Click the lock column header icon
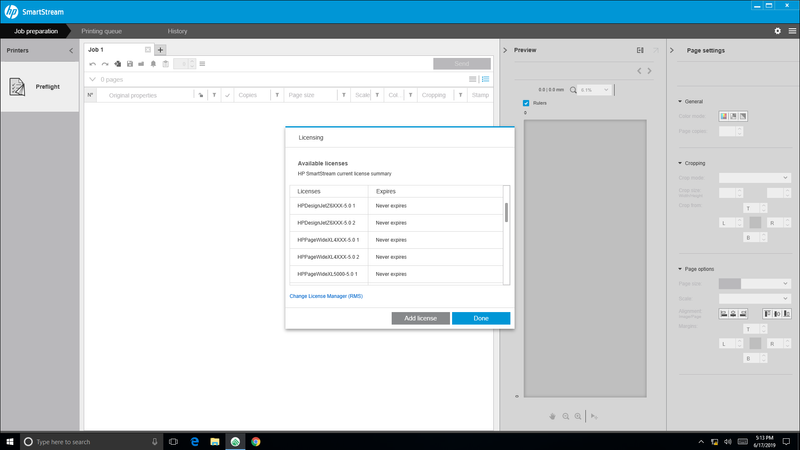This screenshot has height=450, width=800. click(201, 95)
